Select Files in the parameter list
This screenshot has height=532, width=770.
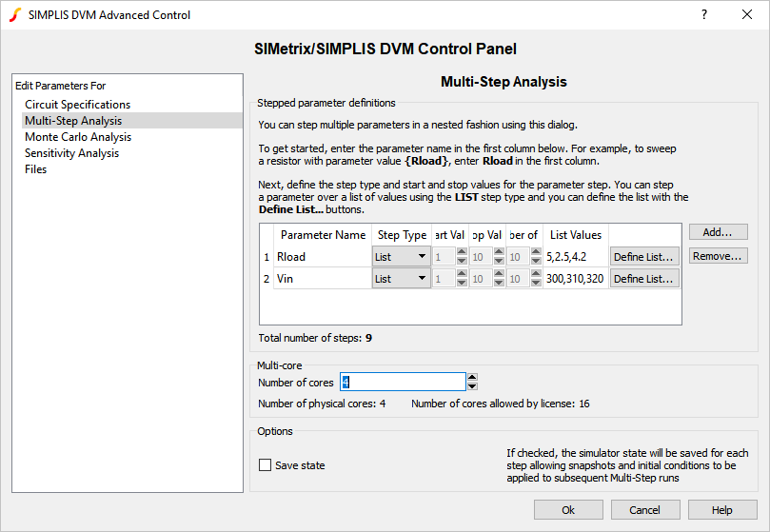pos(35,169)
